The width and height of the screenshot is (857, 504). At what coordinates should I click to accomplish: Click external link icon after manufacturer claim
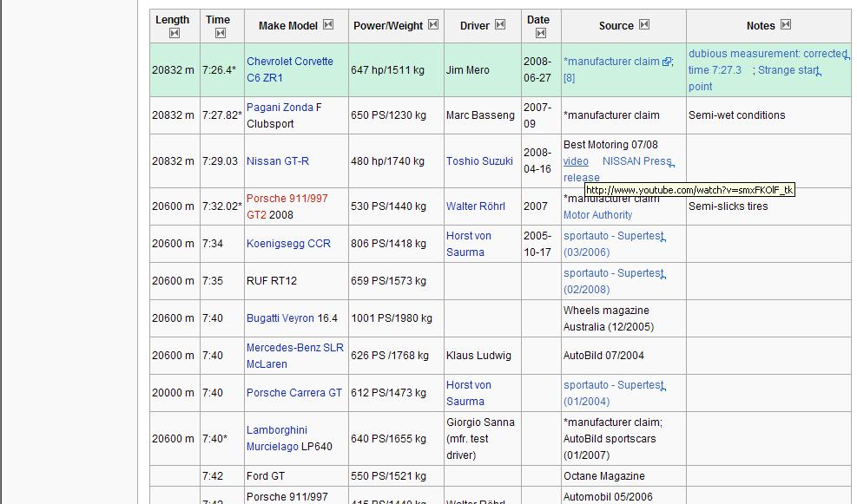click(x=666, y=62)
